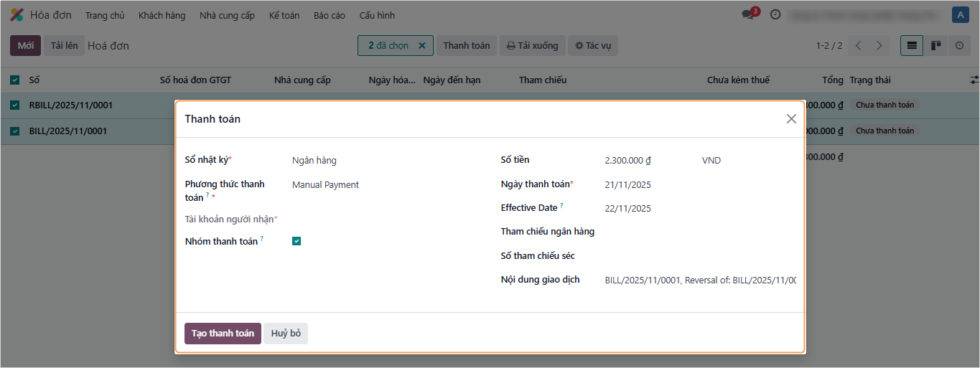The image size is (980, 368).
Task: Open the Báo cáo menu
Action: pyautogui.click(x=329, y=15)
